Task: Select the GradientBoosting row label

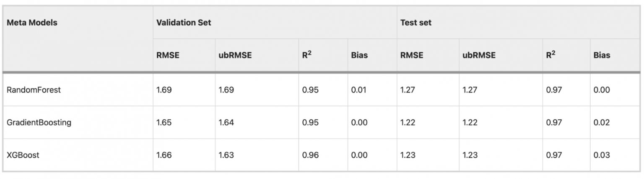Action: pyautogui.click(x=39, y=123)
